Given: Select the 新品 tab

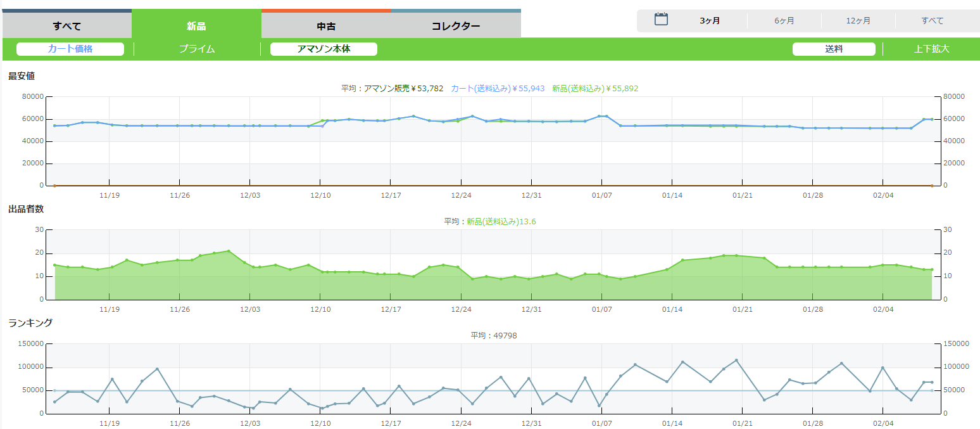Looking at the screenshot, I should (196, 26).
